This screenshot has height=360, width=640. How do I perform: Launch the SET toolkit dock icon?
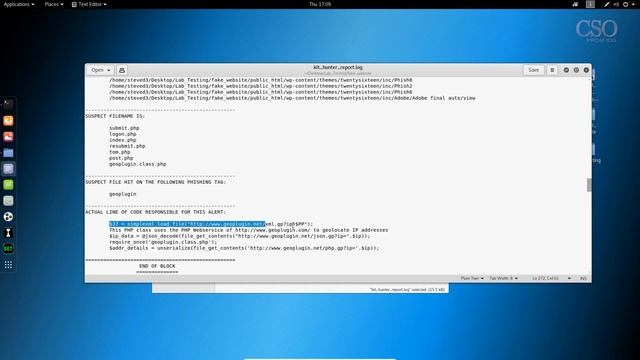(x=8, y=249)
